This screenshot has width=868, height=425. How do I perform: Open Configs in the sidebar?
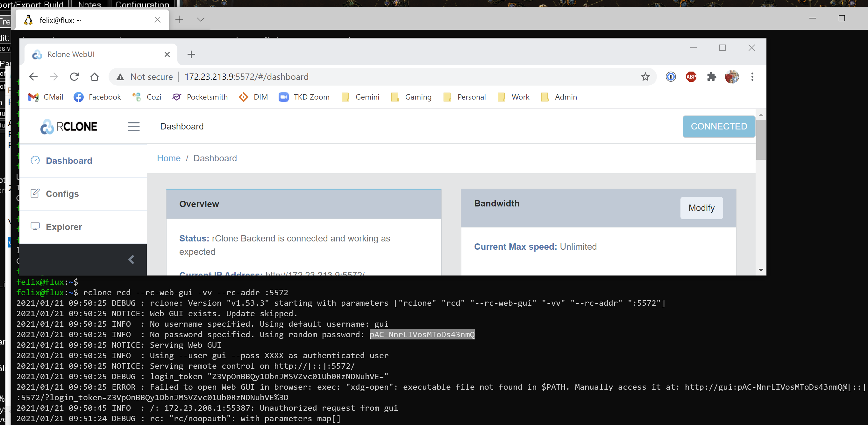pyautogui.click(x=83, y=194)
